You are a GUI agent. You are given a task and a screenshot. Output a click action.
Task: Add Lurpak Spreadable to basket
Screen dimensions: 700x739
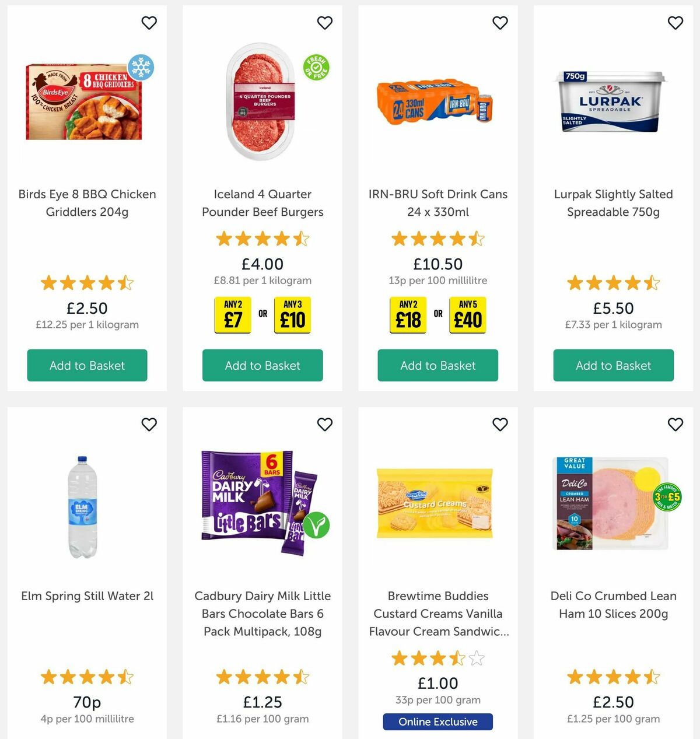tap(613, 366)
